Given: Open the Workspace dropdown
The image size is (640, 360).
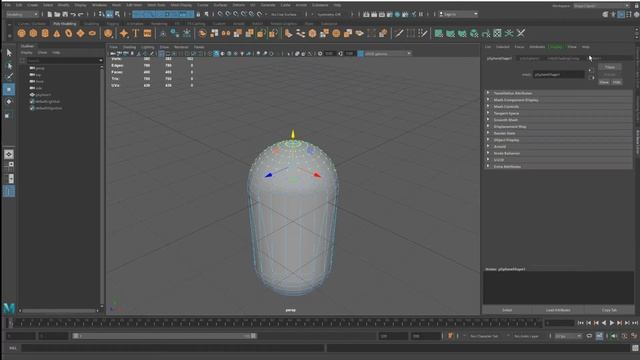Looking at the screenshot, I should tap(601, 6).
